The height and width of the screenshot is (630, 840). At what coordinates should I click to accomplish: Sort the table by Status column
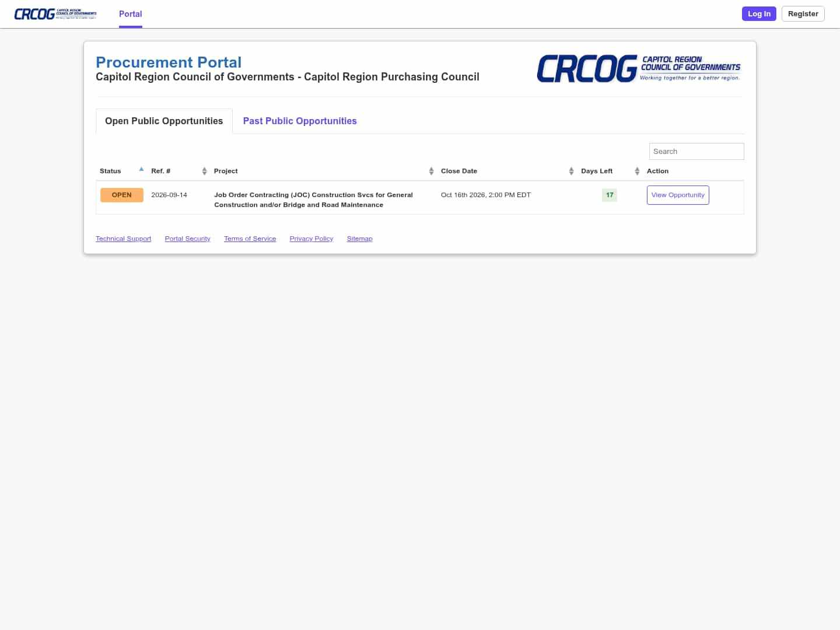coord(121,171)
